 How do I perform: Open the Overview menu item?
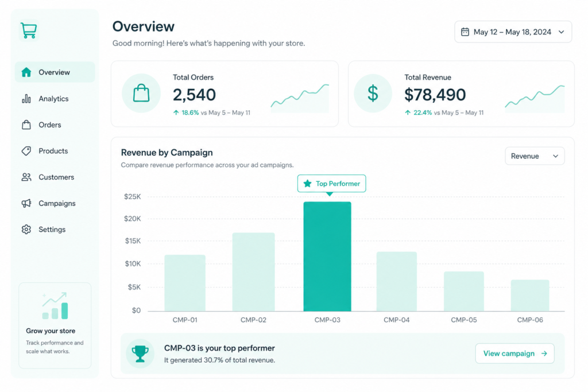coord(55,72)
